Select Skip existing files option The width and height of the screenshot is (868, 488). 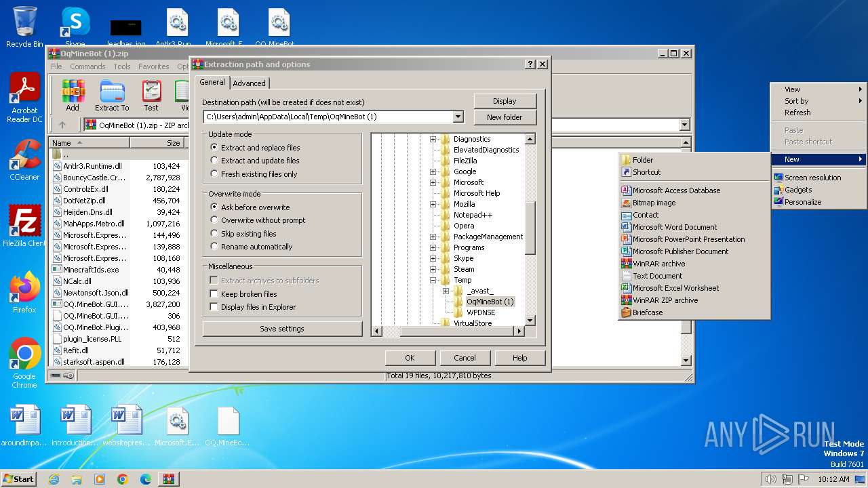pyautogui.click(x=214, y=234)
